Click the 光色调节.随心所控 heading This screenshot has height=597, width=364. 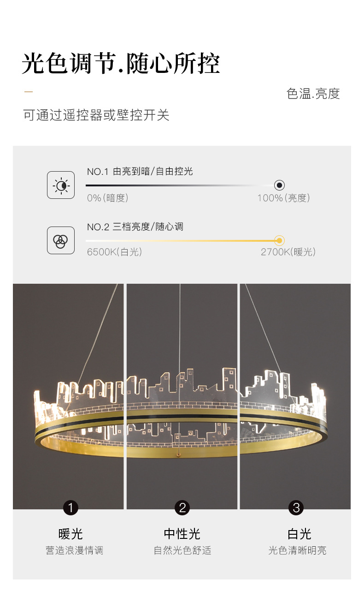(x=121, y=64)
